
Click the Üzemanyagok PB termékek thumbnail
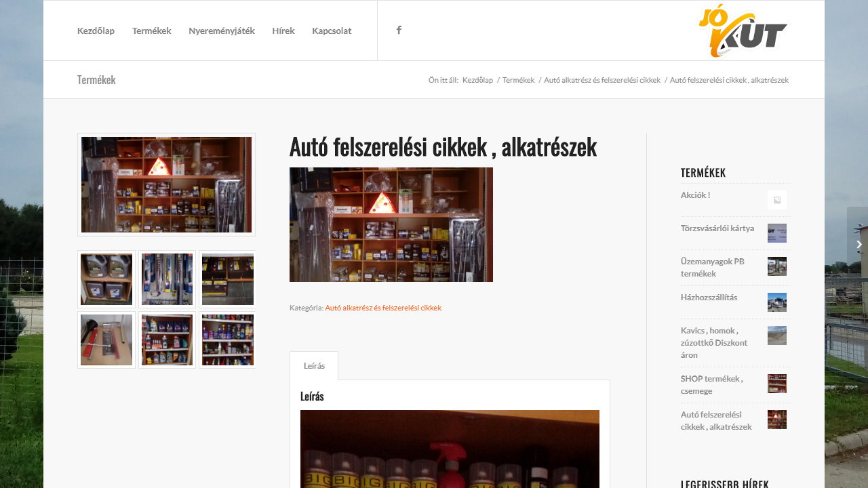pos(777,266)
